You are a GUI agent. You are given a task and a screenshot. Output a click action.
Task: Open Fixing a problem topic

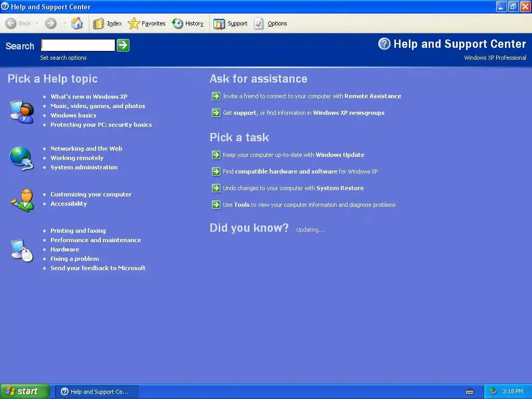pyautogui.click(x=75, y=259)
